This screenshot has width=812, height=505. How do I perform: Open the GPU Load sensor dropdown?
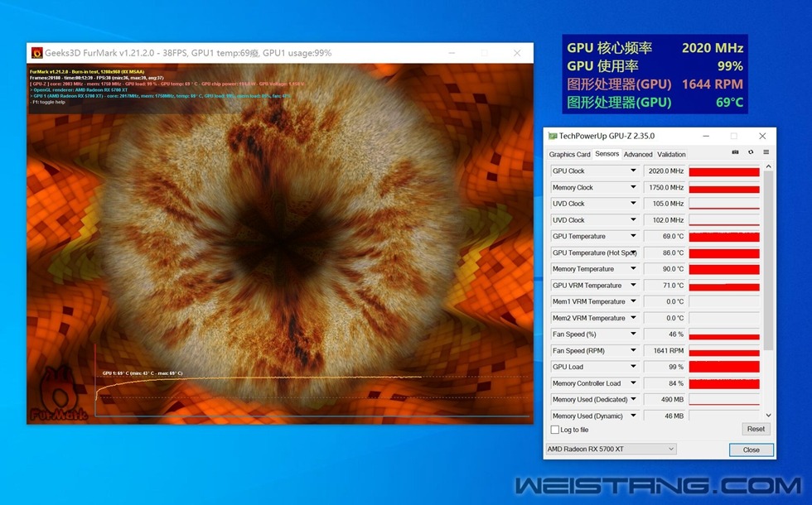[633, 367]
